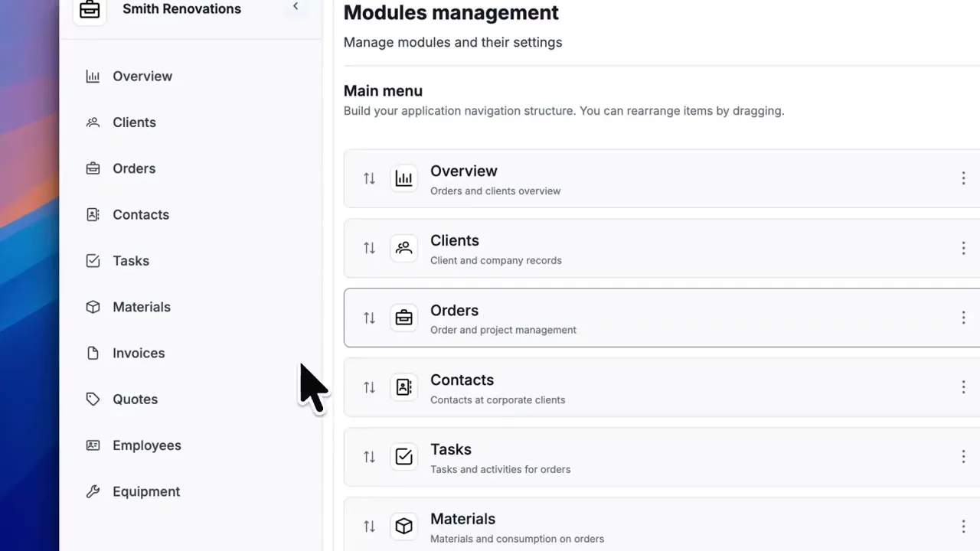Open the Clients module's three-dot options menu
Viewport: 980px width, 551px height.
tap(963, 248)
